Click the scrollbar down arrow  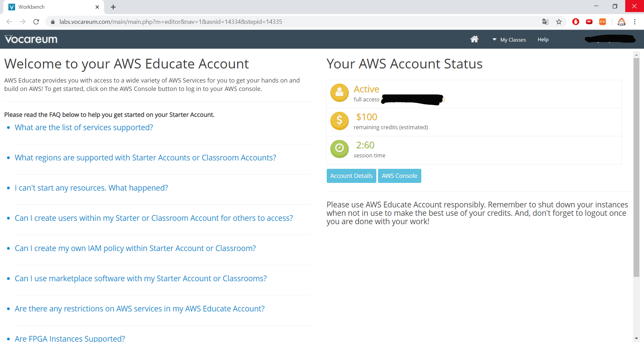pyautogui.click(x=636, y=338)
